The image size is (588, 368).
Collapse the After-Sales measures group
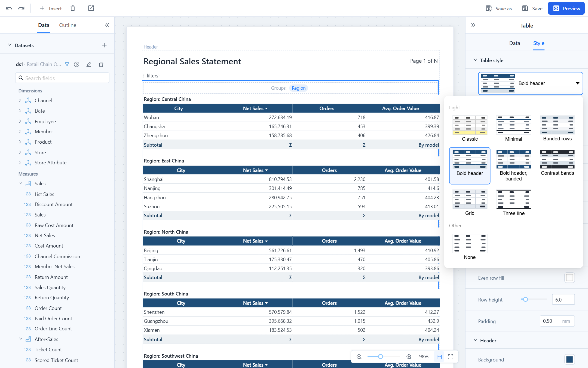pos(21,339)
